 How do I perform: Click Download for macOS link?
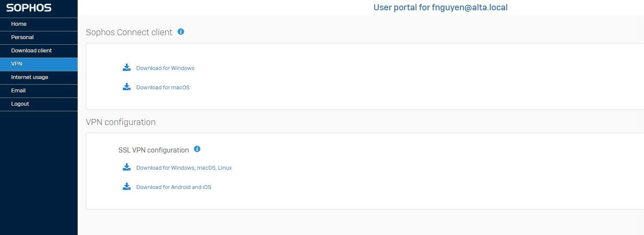coord(163,88)
